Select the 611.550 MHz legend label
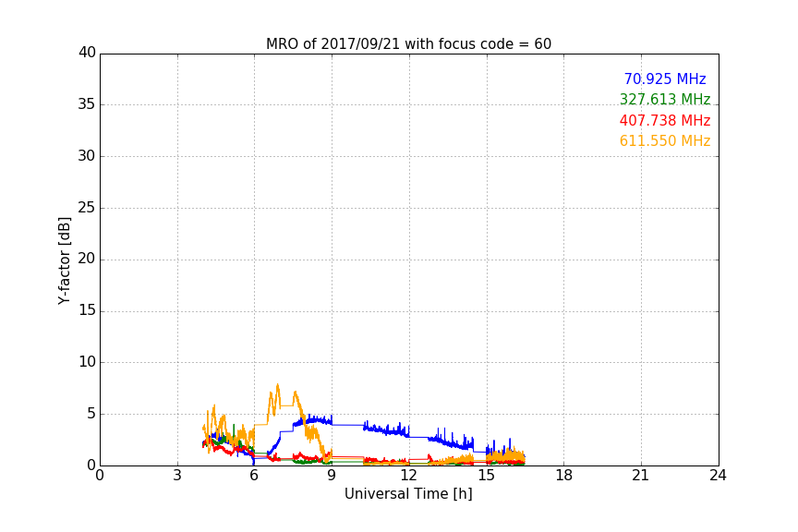Screen dimensions: 798x532 click(x=665, y=140)
